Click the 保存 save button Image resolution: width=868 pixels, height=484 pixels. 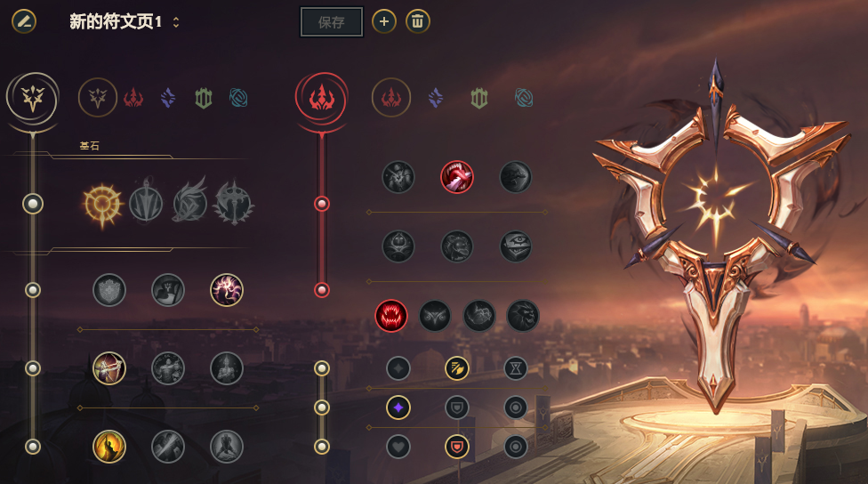point(332,22)
